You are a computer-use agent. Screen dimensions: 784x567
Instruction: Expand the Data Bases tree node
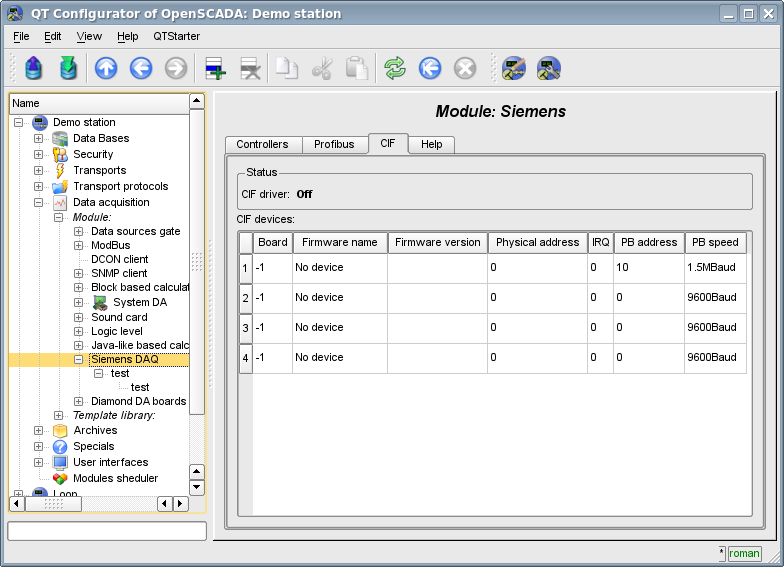[39, 138]
